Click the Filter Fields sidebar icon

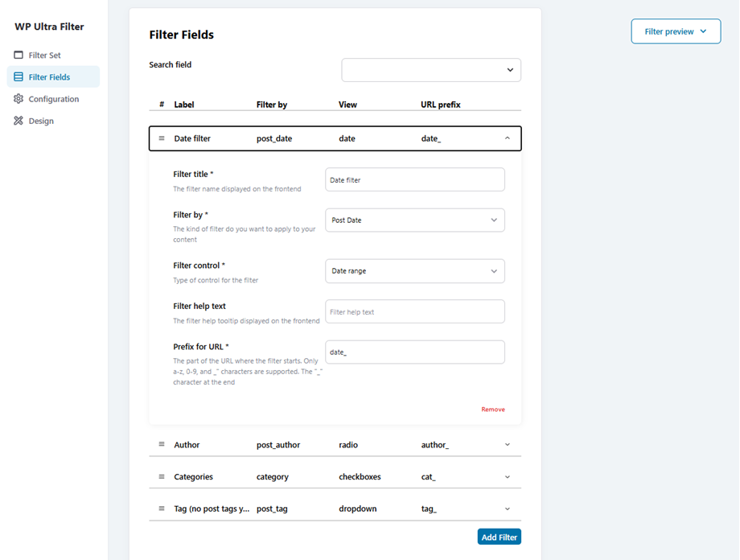[18, 77]
